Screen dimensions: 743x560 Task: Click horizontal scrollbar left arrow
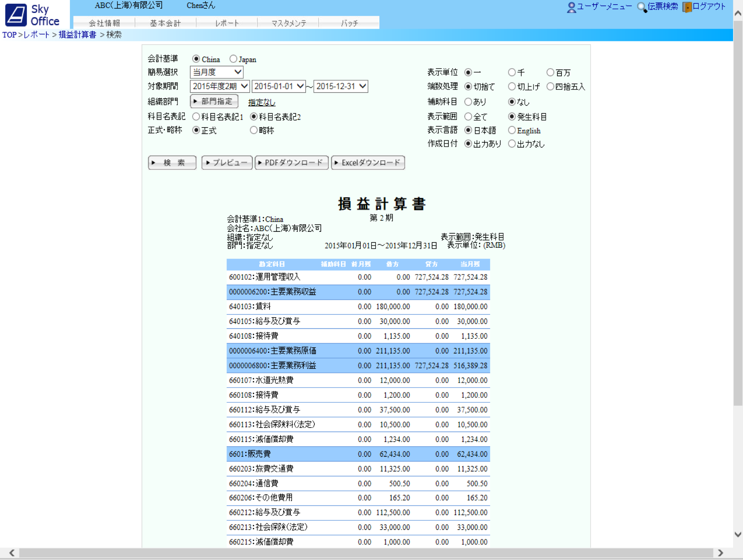(x=12, y=553)
